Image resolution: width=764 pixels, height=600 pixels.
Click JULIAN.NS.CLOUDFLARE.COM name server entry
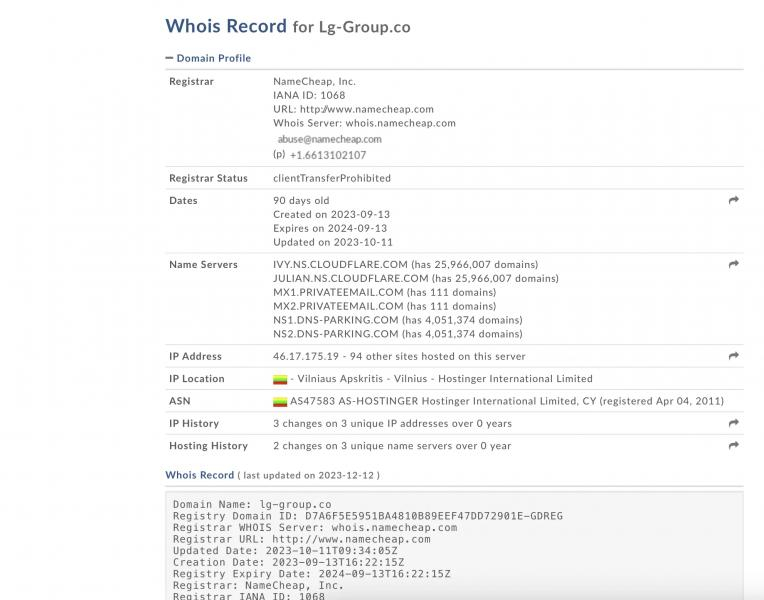tap(416, 278)
